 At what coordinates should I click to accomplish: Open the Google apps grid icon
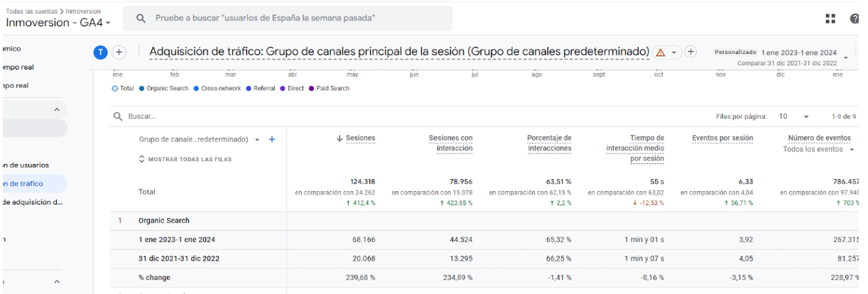click(830, 19)
